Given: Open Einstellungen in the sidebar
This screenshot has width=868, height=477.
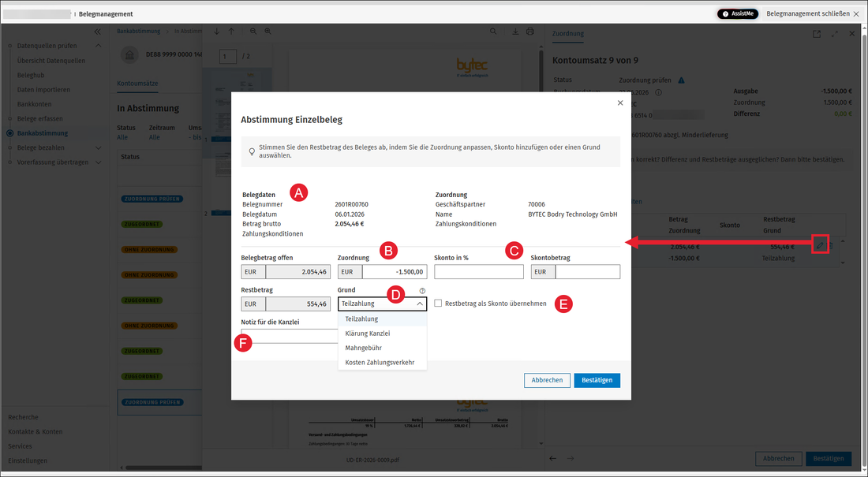Looking at the screenshot, I should (28, 461).
